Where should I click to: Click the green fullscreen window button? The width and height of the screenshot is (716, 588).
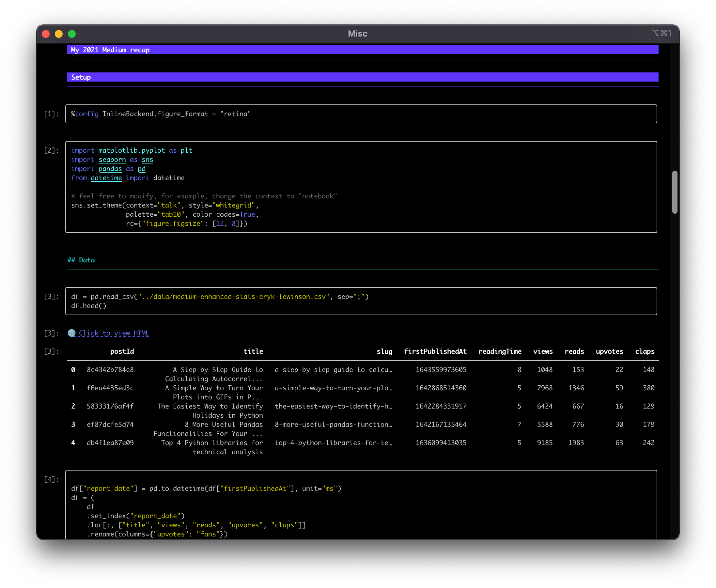(x=72, y=34)
